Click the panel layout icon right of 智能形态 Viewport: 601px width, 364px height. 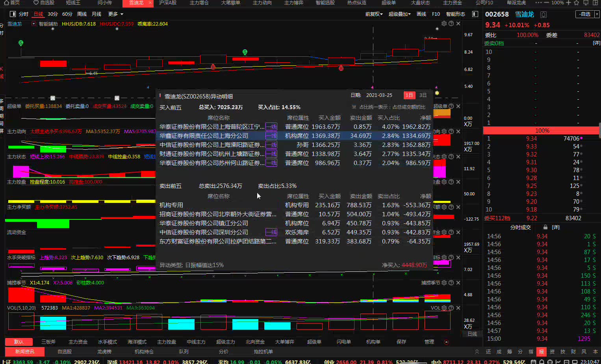(x=475, y=14)
